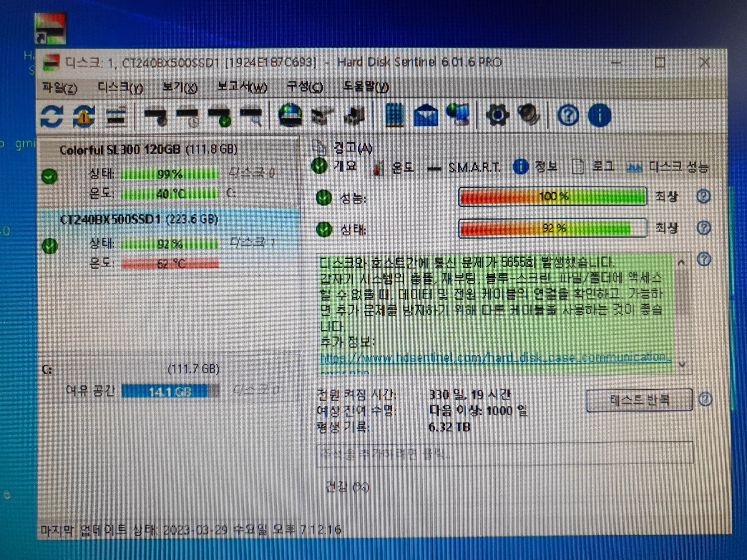The image size is (747, 560).
Task: Open the 구성(C) menu
Action: coord(305,87)
